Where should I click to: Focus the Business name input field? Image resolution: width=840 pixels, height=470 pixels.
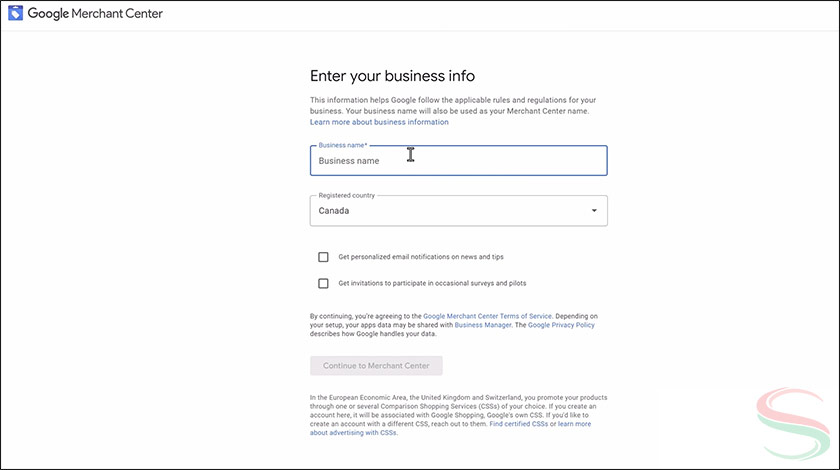[458, 161]
